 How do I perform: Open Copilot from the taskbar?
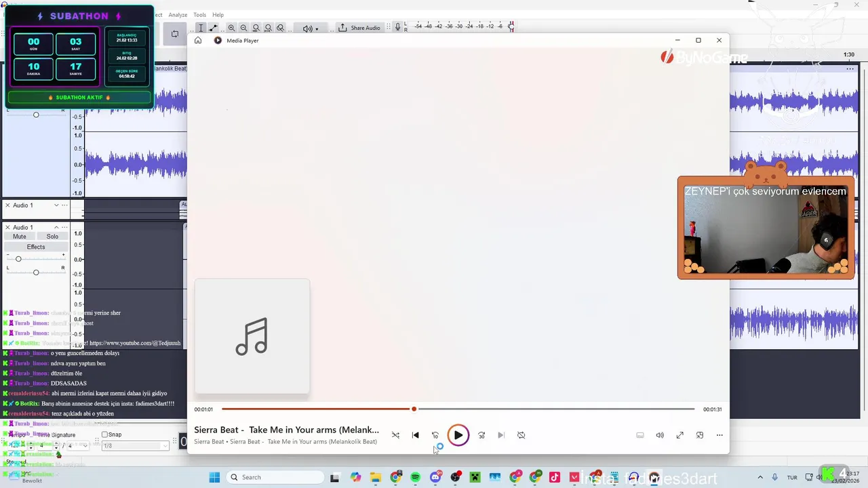click(x=355, y=477)
